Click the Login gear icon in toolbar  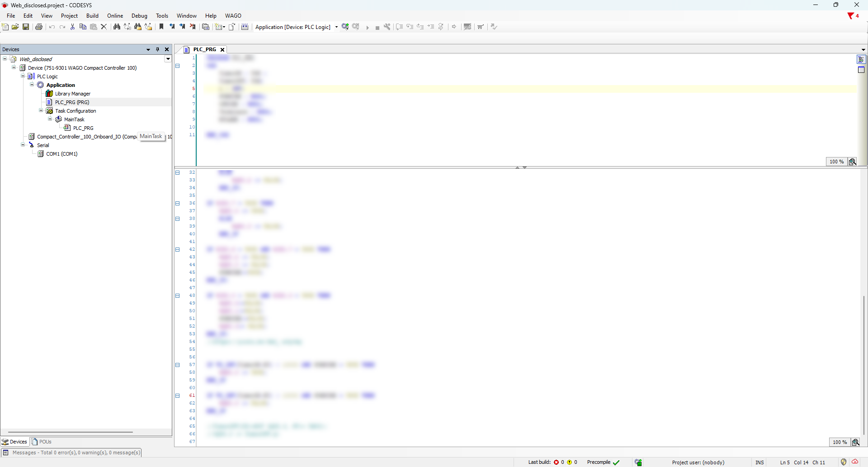[345, 27]
